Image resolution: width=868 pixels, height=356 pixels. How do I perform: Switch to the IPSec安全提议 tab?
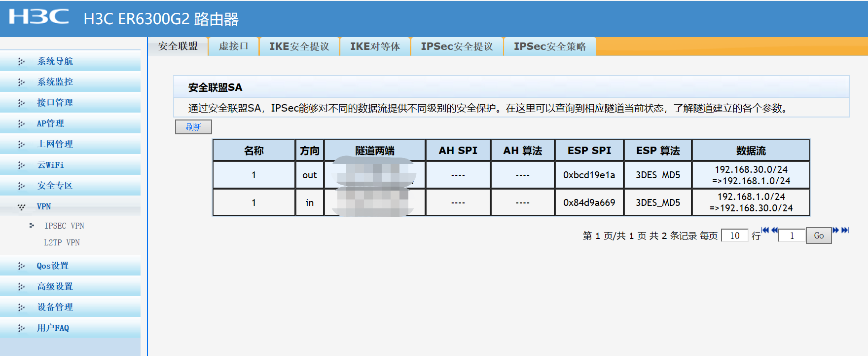(457, 46)
